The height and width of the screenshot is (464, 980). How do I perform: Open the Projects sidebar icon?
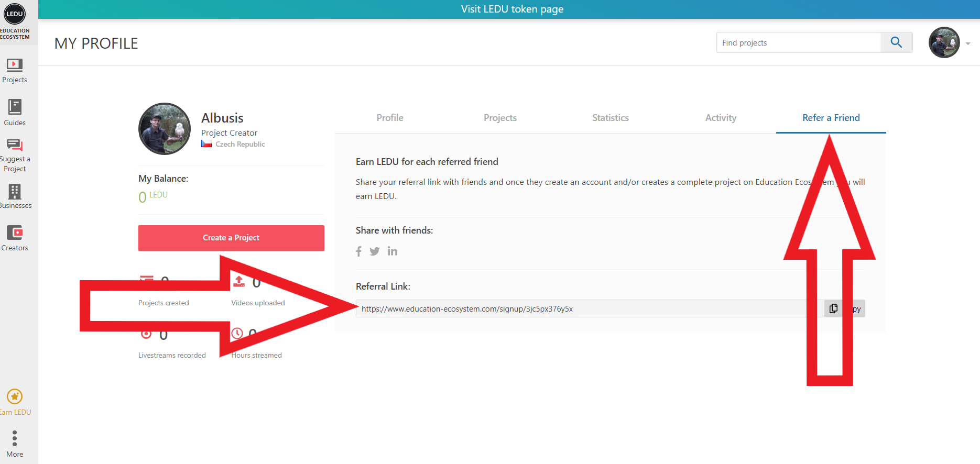14,65
